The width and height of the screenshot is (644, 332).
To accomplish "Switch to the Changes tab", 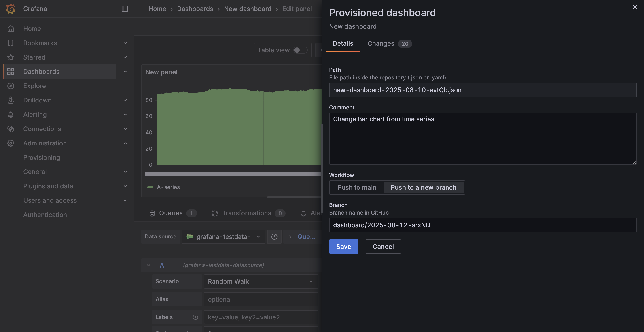I will coord(390,44).
